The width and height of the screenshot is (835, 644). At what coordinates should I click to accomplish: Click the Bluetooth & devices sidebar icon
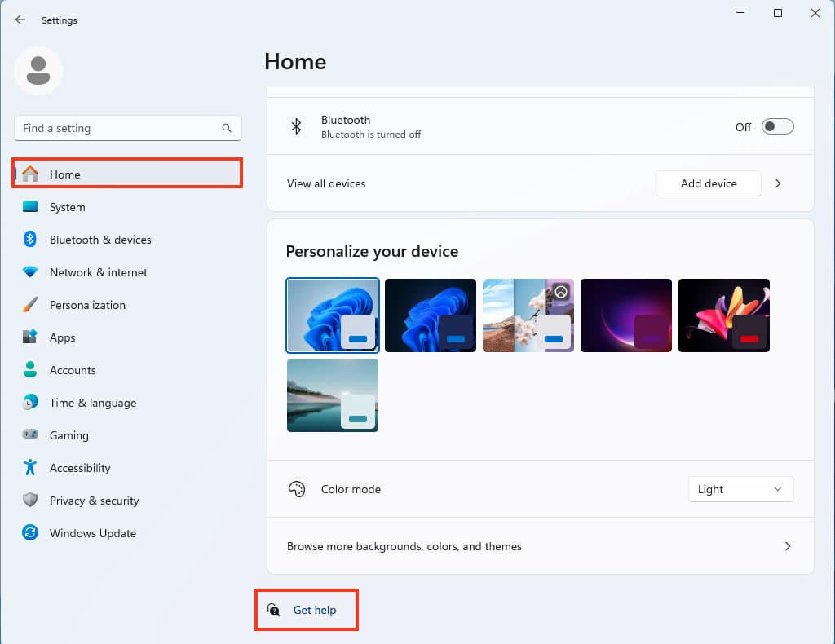coord(30,240)
